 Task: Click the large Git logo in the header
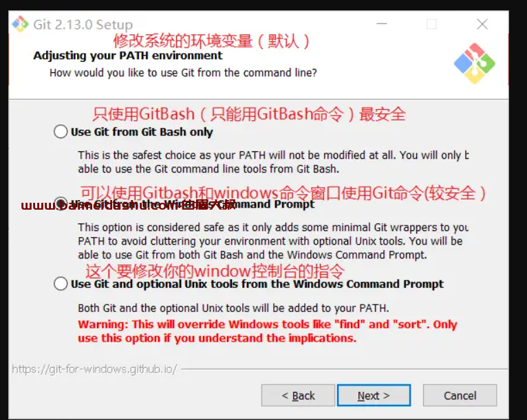475,63
